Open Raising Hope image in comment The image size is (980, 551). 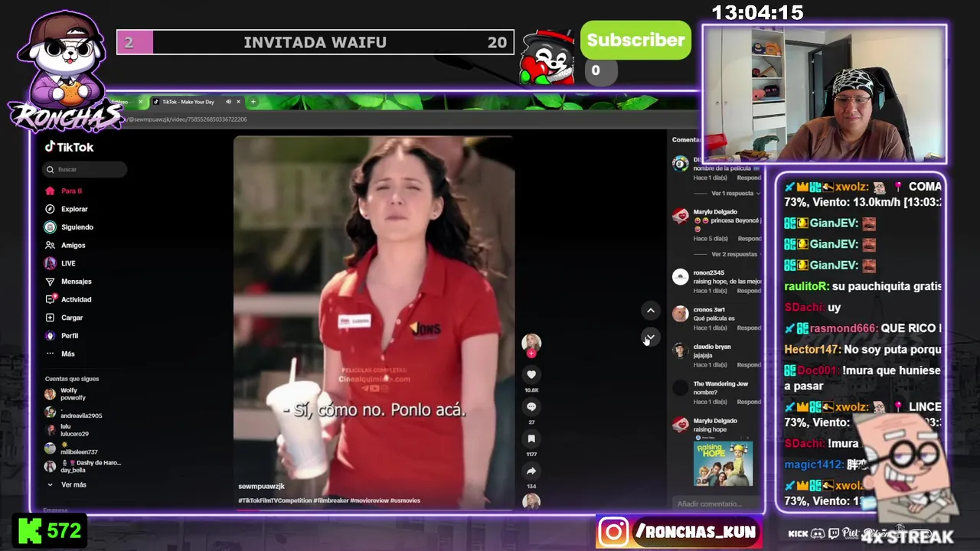[x=723, y=463]
